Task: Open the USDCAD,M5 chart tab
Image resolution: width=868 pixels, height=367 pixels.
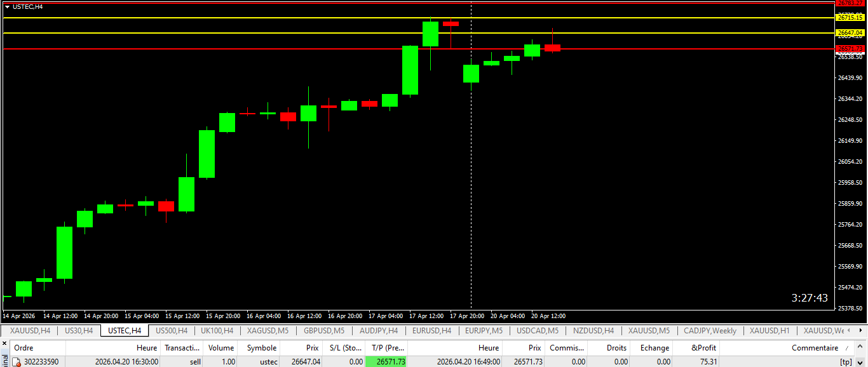Action: click(537, 331)
